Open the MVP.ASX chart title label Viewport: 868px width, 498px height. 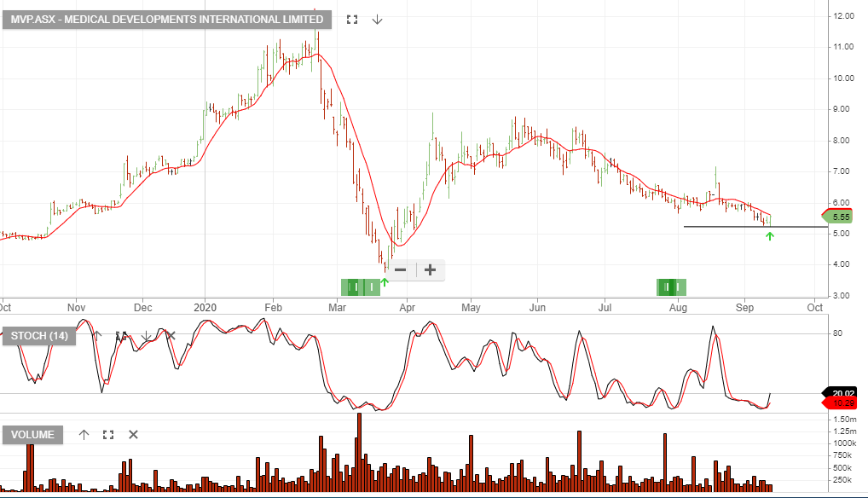point(167,20)
